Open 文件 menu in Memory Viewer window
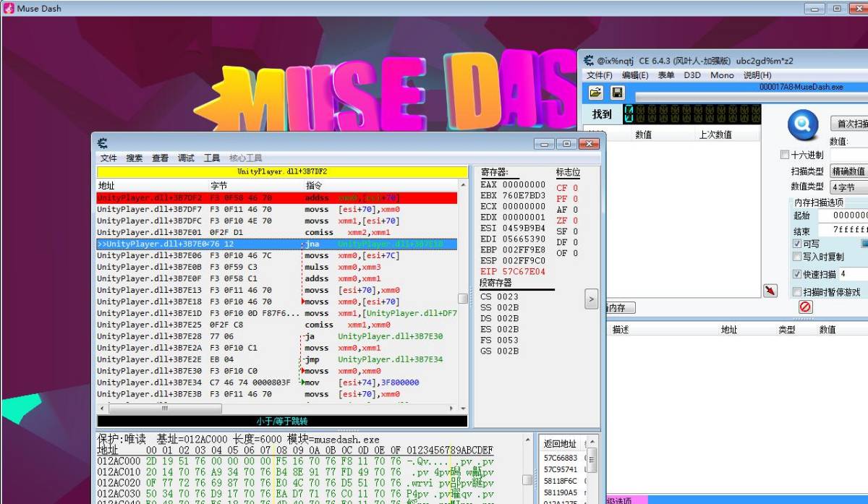The image size is (868, 504). (x=109, y=158)
